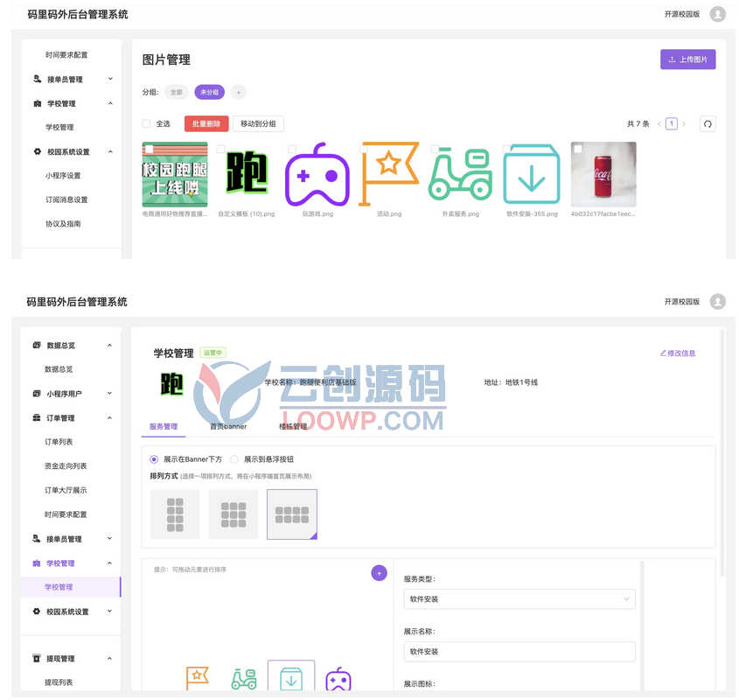The height and width of the screenshot is (700, 739).
Task: Click 开源校园版 in the 图片管理 page header
Action: pos(682,14)
